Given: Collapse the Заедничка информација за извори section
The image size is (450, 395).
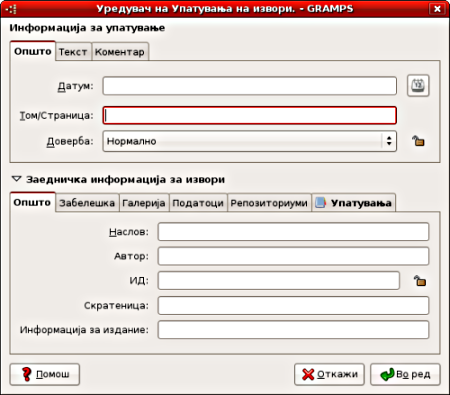Looking at the screenshot, I should 16,179.
